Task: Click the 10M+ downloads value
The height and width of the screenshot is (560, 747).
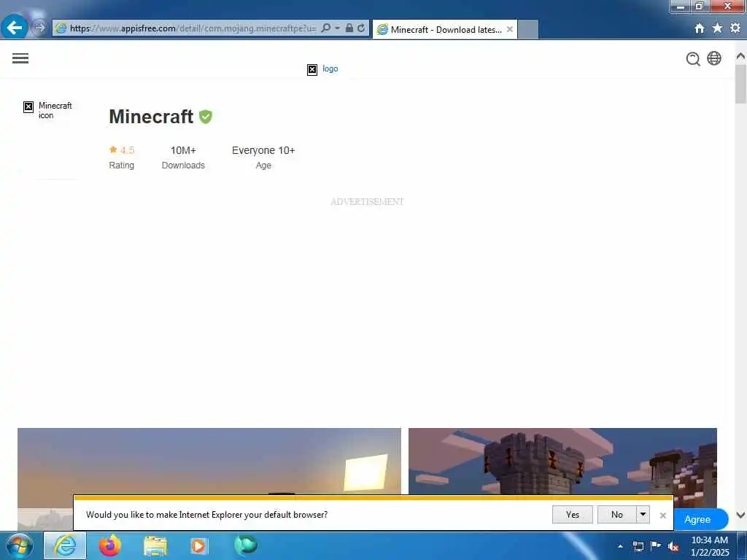Action: 183,150
